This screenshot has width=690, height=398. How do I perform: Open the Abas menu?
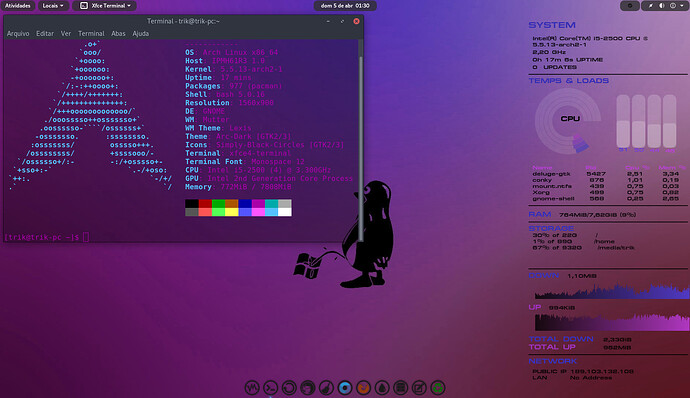coord(118,33)
